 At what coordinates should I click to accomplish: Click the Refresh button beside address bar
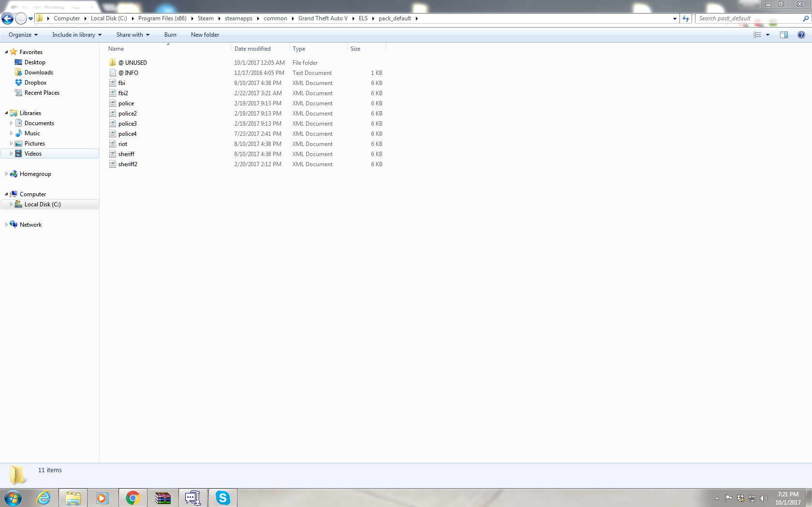(x=686, y=18)
